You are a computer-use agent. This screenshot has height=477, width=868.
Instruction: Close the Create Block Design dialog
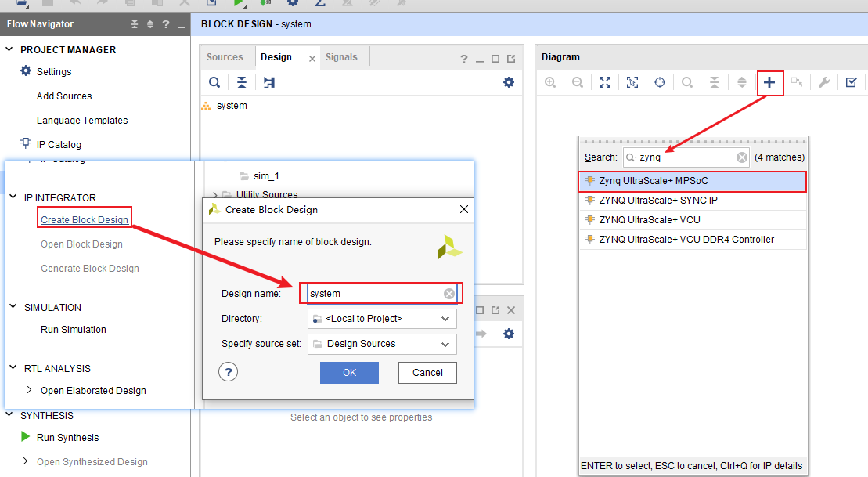(464, 209)
